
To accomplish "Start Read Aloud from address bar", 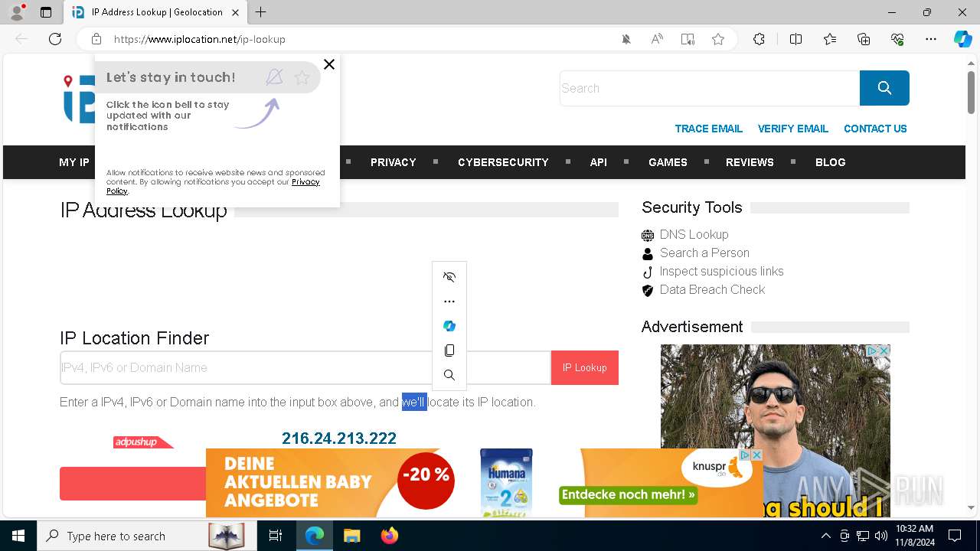I will (657, 39).
